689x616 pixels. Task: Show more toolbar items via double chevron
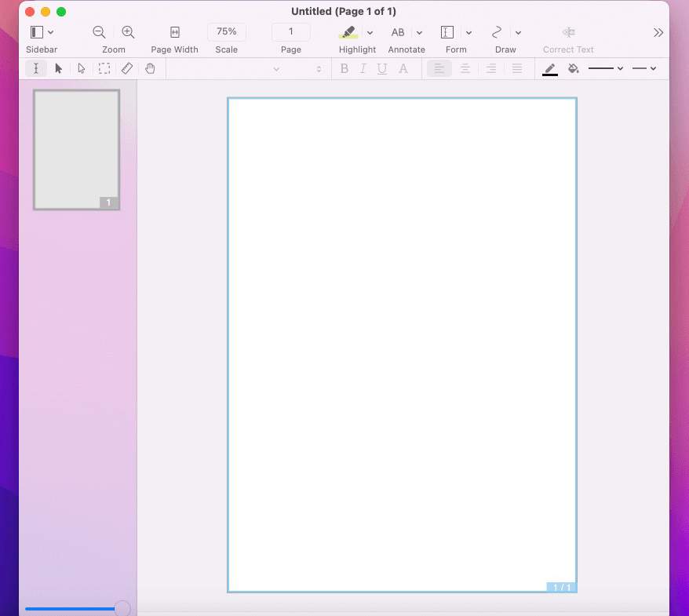pyautogui.click(x=658, y=32)
